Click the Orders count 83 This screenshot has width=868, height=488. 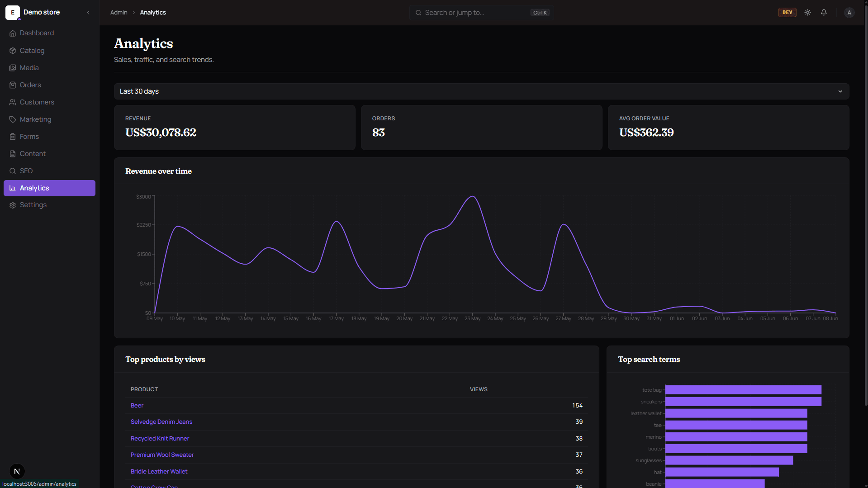[378, 133]
